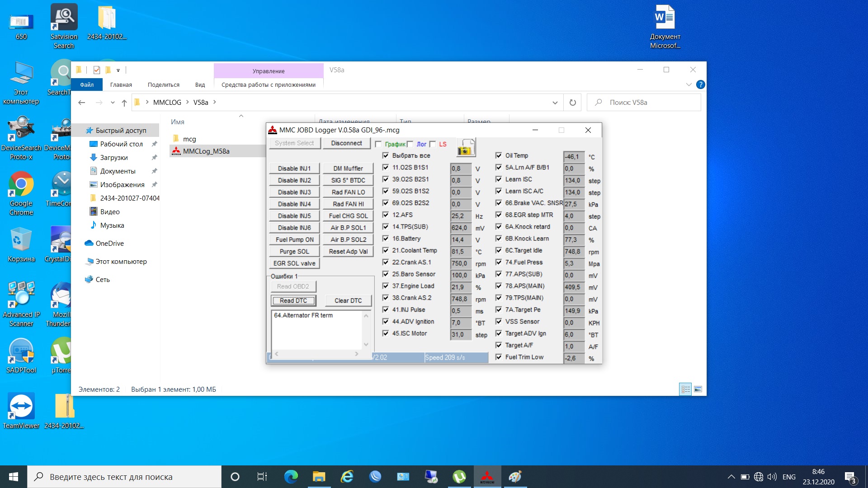Image resolution: width=868 pixels, height=488 pixels.
Task: Open Microsoft Edge from taskbar
Action: [x=291, y=477]
